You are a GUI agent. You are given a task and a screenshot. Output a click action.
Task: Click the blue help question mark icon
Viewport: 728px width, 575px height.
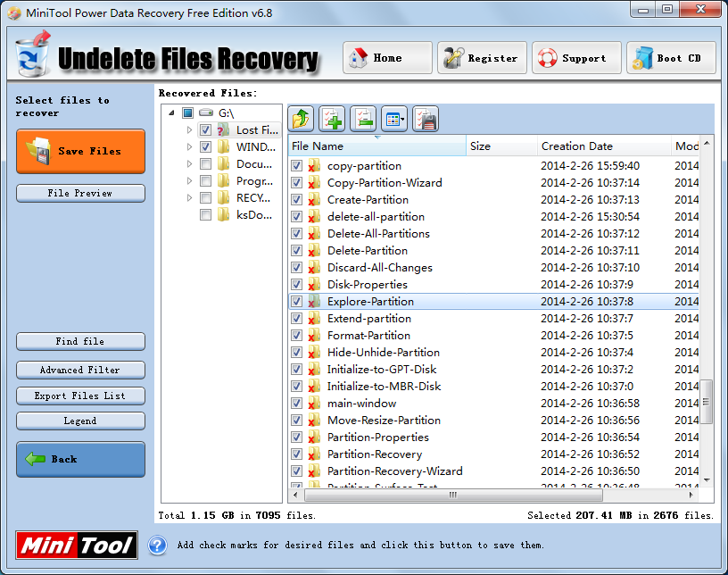[157, 546]
